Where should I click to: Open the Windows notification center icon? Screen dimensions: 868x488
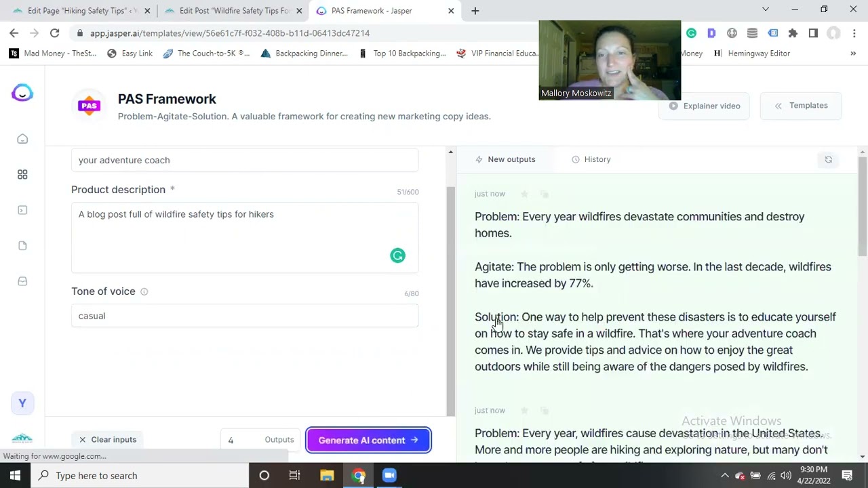point(847,475)
